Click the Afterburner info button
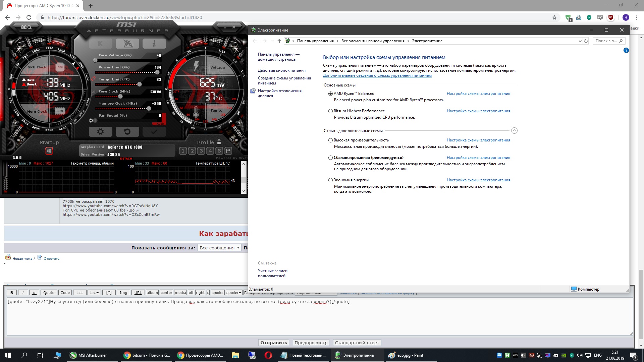This screenshot has width=644, height=362. click(154, 44)
